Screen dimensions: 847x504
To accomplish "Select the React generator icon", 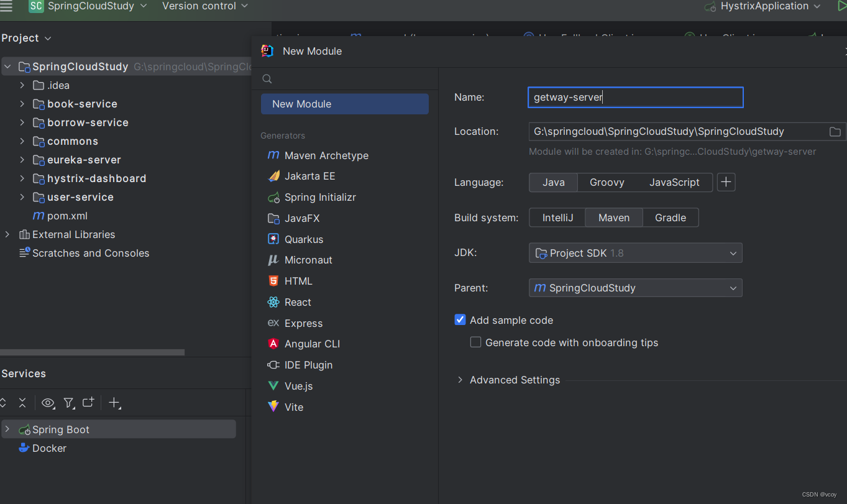I will click(x=273, y=303).
